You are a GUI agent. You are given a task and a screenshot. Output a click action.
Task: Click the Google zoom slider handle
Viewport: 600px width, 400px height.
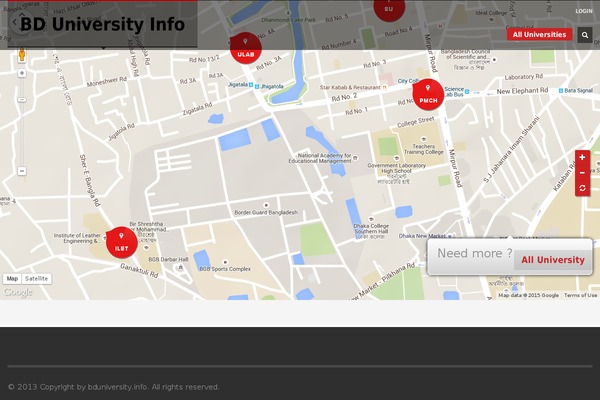pyautogui.click(x=22, y=100)
